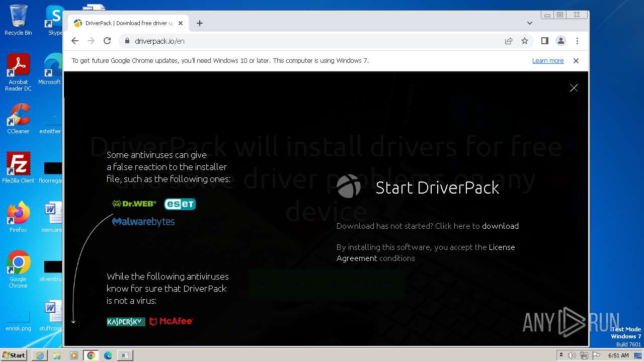Click the Kaspersky logo

point(126,322)
